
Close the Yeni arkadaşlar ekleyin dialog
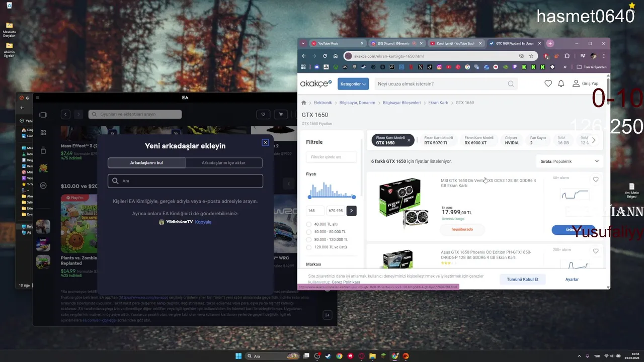click(265, 143)
